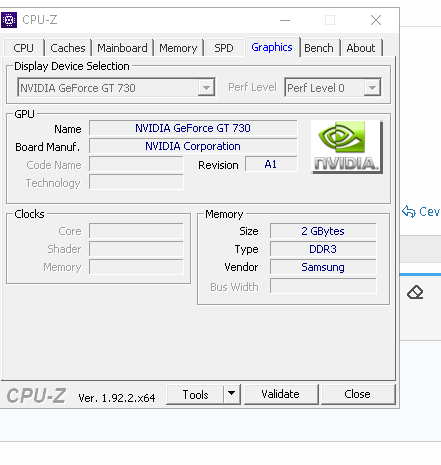The width and height of the screenshot is (441, 465).
Task: Open the Tools dropdown arrow
Action: coord(232,394)
